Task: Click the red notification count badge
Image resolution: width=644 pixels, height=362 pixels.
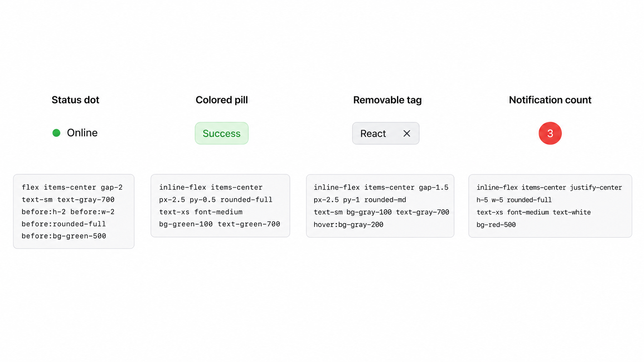Action: point(550,133)
